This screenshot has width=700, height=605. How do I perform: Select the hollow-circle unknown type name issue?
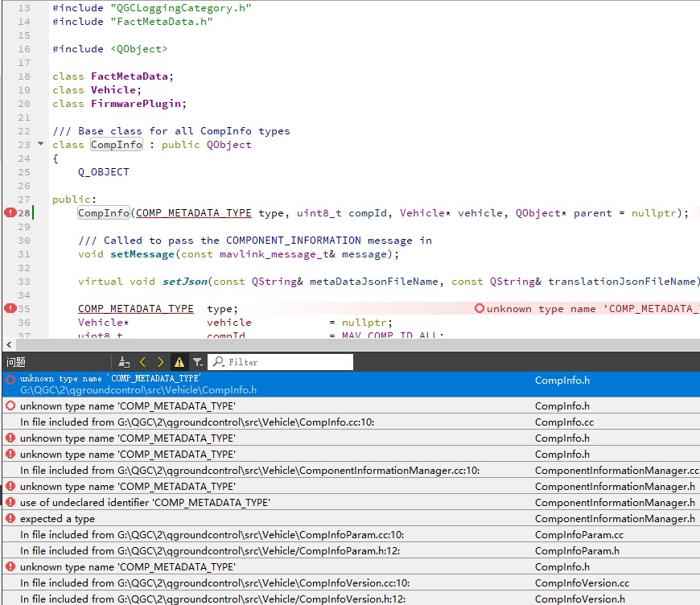(351, 405)
